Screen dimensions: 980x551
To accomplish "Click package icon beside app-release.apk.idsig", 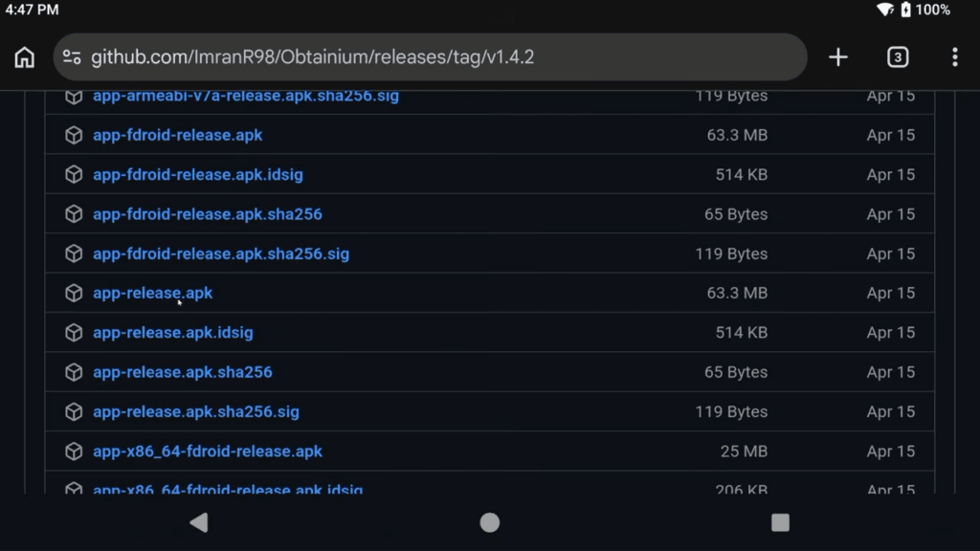I will pyautogui.click(x=74, y=332).
